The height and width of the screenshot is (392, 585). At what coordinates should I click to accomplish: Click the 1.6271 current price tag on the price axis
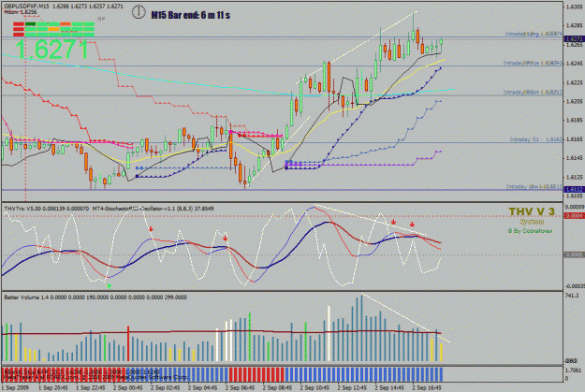574,38
